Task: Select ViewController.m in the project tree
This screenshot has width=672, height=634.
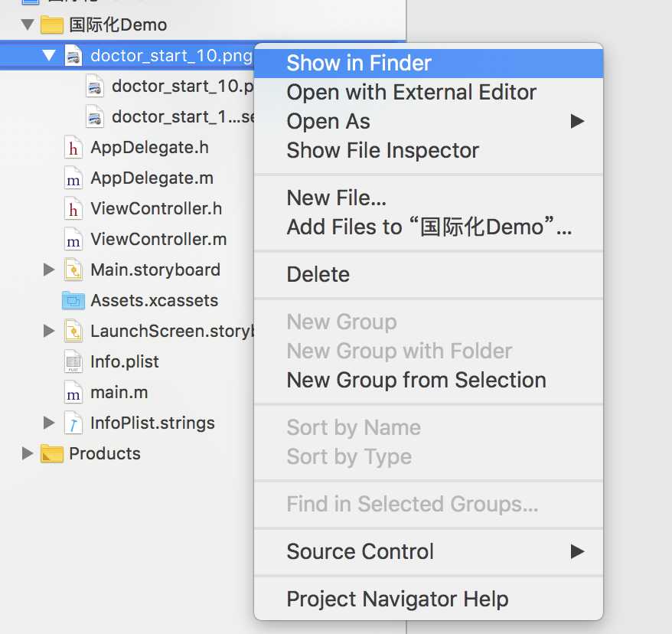Action: pyautogui.click(x=158, y=239)
